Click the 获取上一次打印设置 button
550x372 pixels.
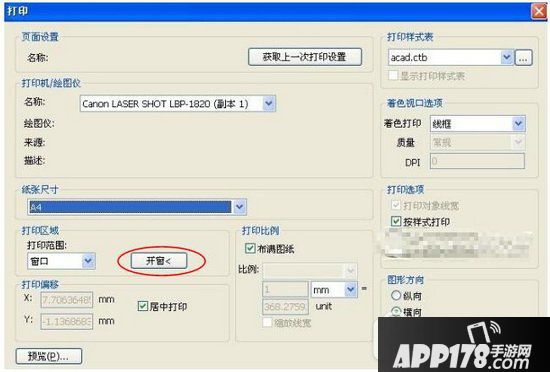click(x=304, y=57)
